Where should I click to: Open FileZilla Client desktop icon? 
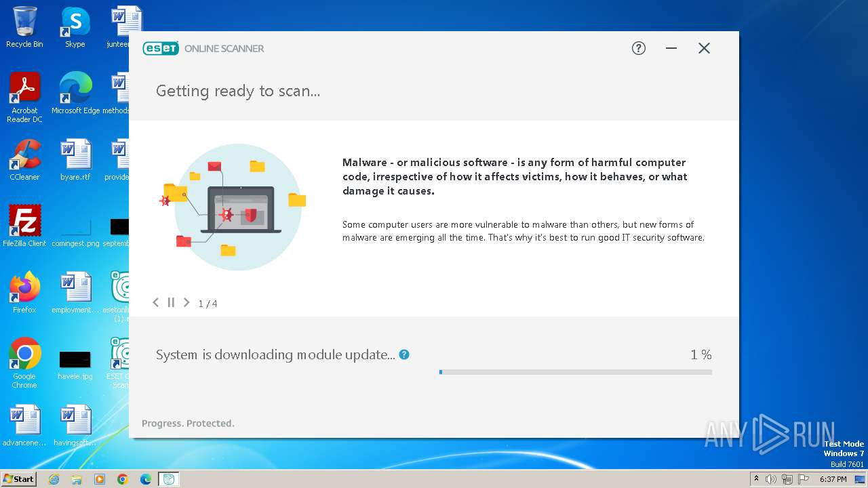(24, 226)
